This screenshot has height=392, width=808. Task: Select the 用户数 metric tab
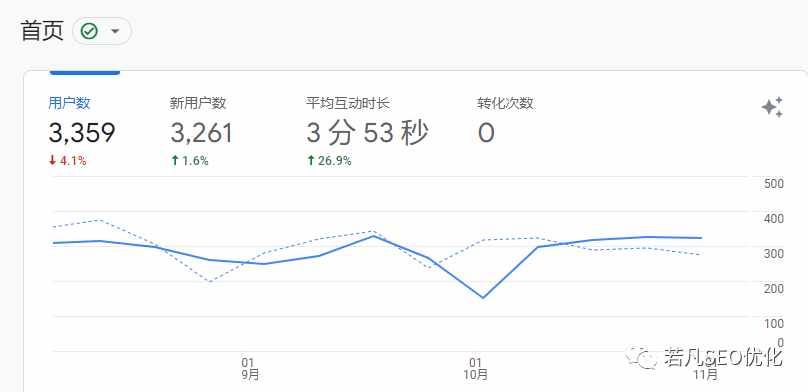(x=69, y=104)
